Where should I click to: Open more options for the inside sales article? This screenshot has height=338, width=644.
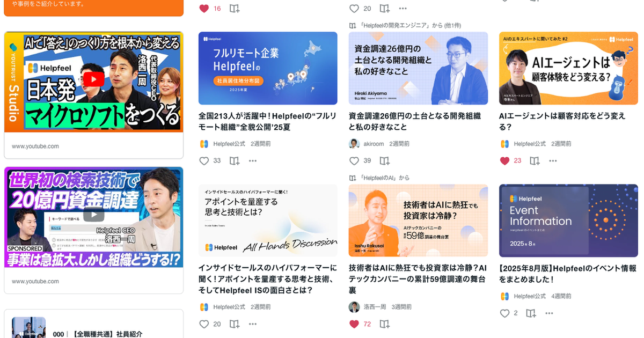253,324
